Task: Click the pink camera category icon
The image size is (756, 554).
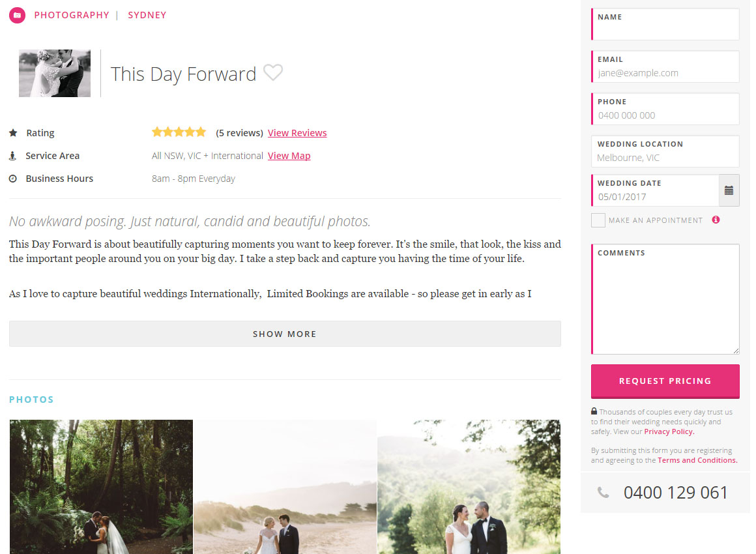Action: click(17, 15)
